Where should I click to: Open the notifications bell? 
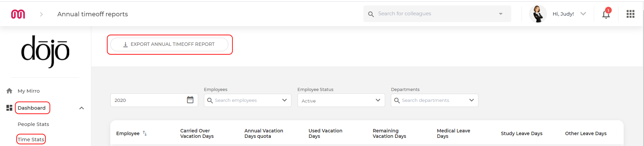[x=606, y=14]
